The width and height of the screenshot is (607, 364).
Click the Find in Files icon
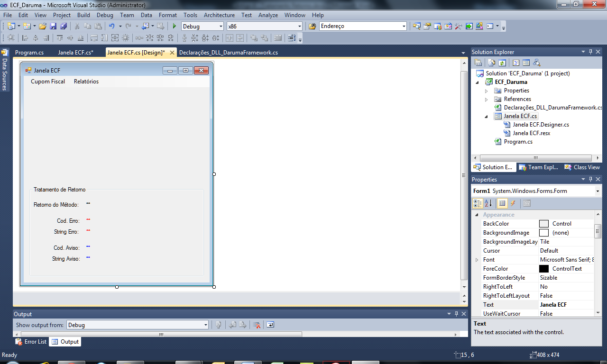pos(313,26)
